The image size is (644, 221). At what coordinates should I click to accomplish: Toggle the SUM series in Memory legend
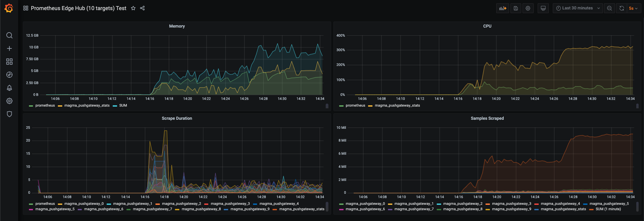(123, 106)
